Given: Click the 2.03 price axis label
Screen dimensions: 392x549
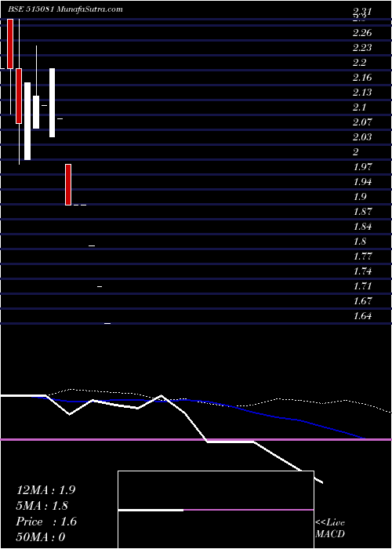Looking at the screenshot, I should tap(362, 137).
